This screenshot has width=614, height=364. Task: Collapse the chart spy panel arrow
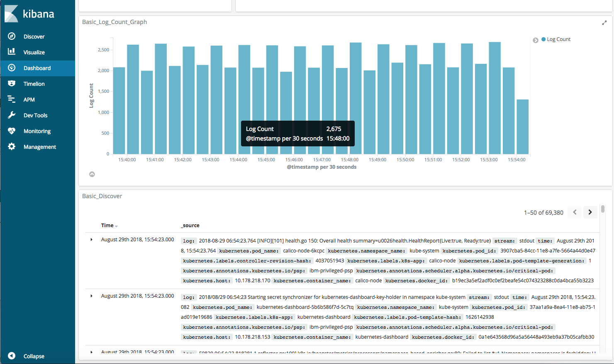click(92, 174)
